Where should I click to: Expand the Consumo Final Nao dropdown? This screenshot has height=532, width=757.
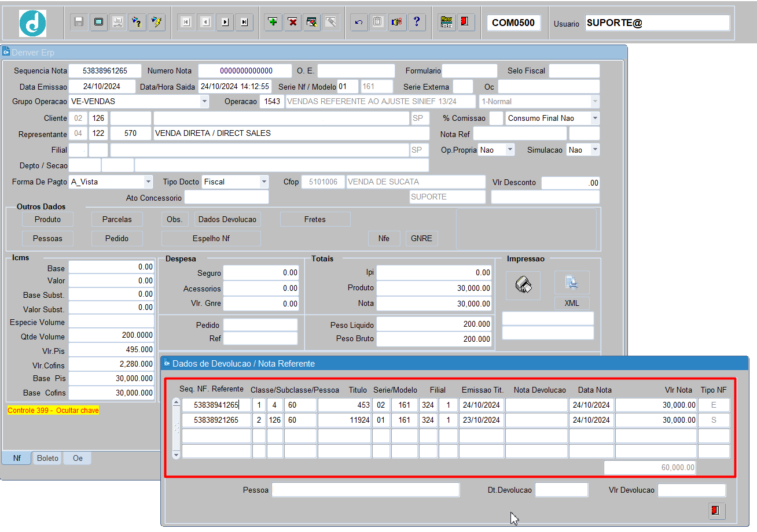tap(595, 118)
